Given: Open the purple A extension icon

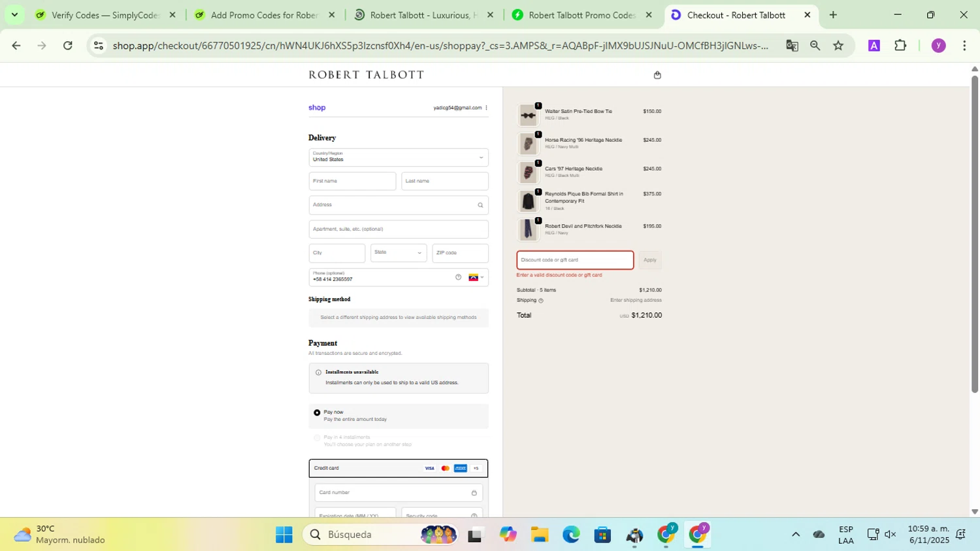Looking at the screenshot, I should pyautogui.click(x=874, y=45).
